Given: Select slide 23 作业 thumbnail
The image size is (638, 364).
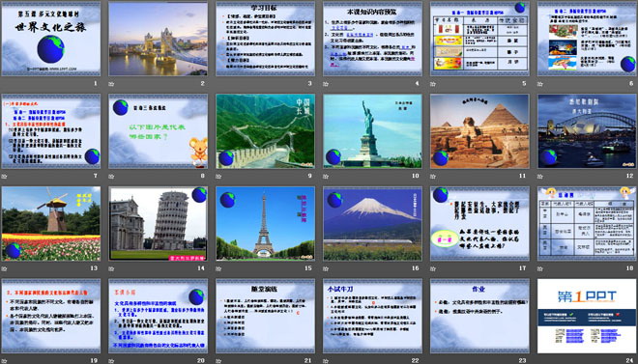Looking at the screenshot, I should [480, 316].
